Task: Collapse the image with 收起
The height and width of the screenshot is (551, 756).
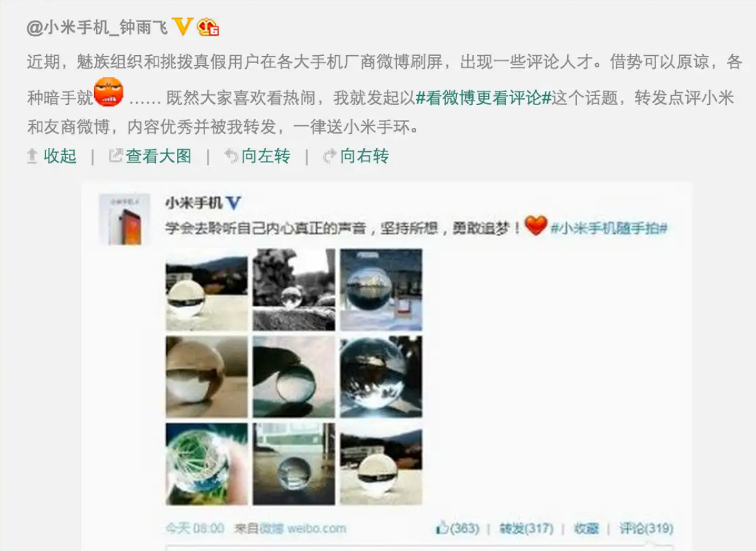Action: 52,156
